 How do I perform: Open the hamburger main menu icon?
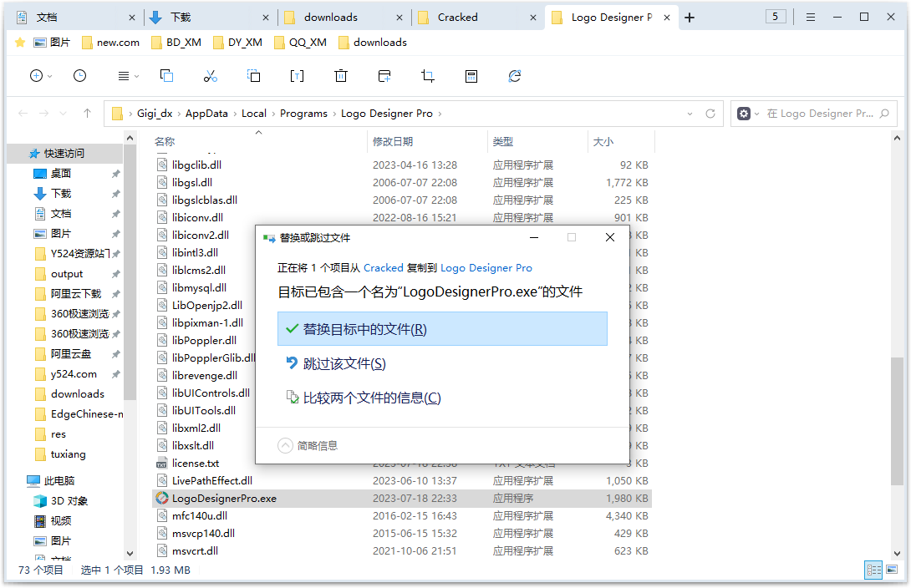(811, 18)
